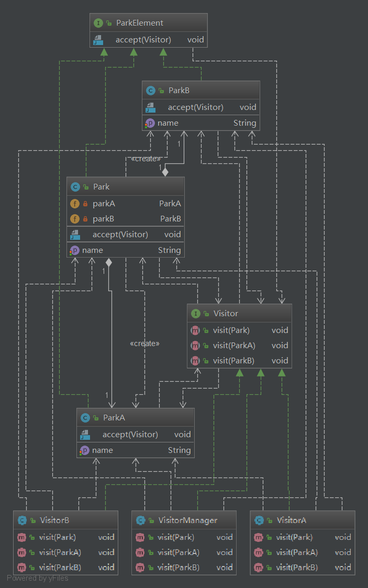Select visit(ParkA) method in VisitorA
The image size is (368, 588).
[297, 552]
